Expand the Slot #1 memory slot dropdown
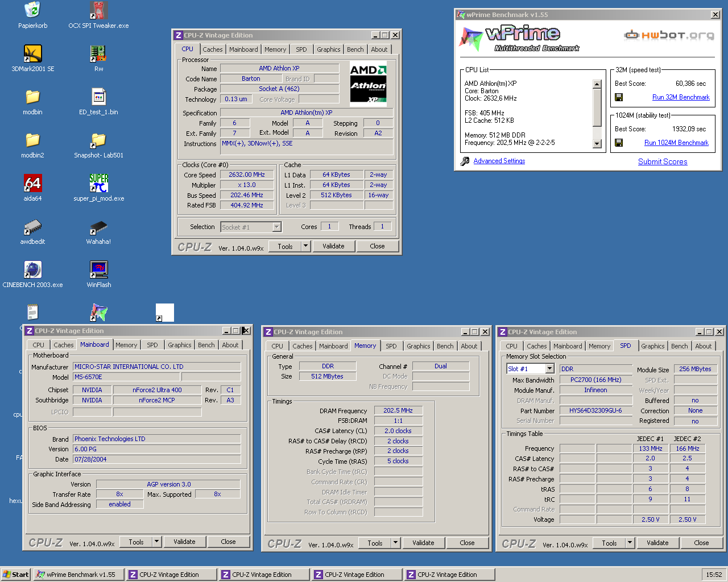This screenshot has height=582, width=728. pos(549,369)
